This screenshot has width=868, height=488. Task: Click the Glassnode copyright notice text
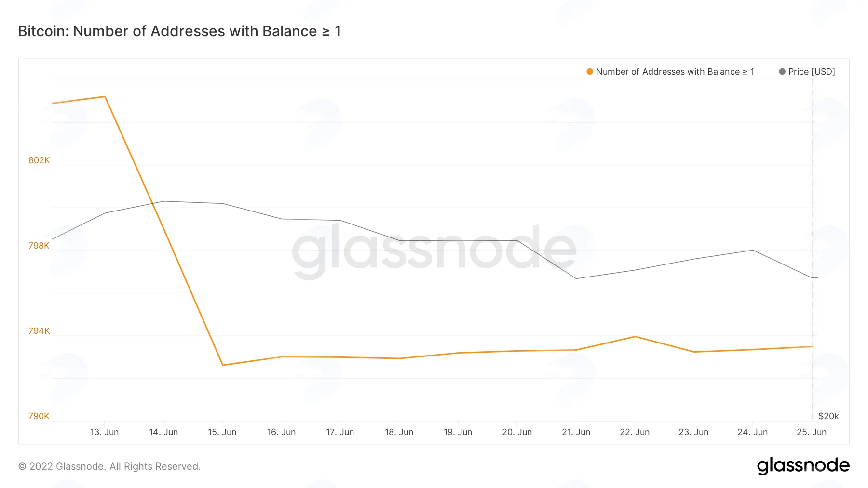(x=109, y=466)
